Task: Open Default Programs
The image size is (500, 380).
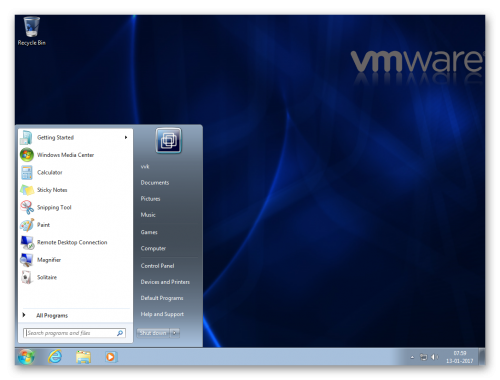Action: pyautogui.click(x=162, y=298)
